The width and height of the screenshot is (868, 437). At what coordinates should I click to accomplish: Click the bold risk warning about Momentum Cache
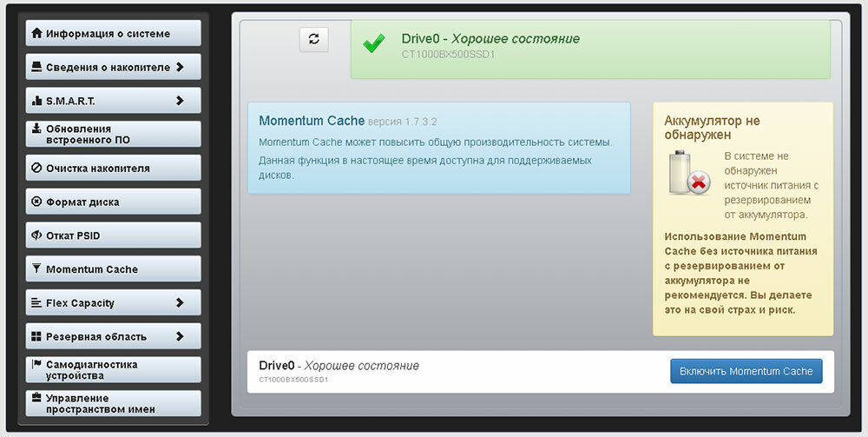pos(740,273)
